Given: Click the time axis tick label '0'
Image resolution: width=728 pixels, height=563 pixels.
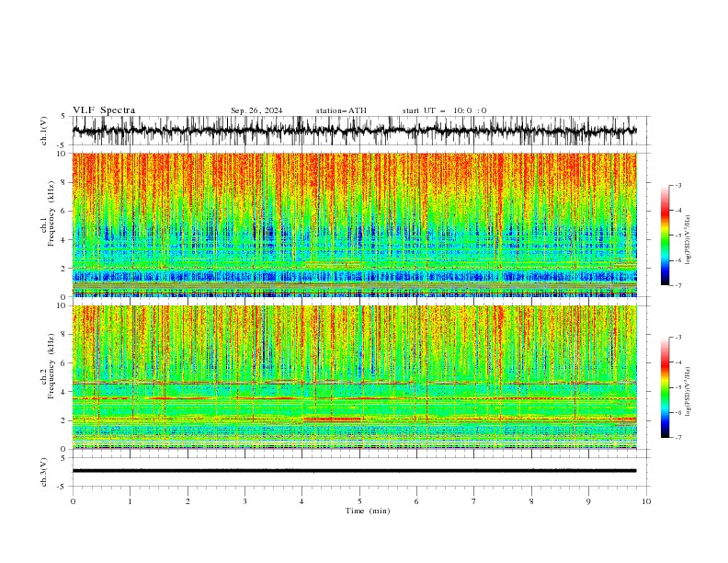Looking at the screenshot, I should (73, 501).
